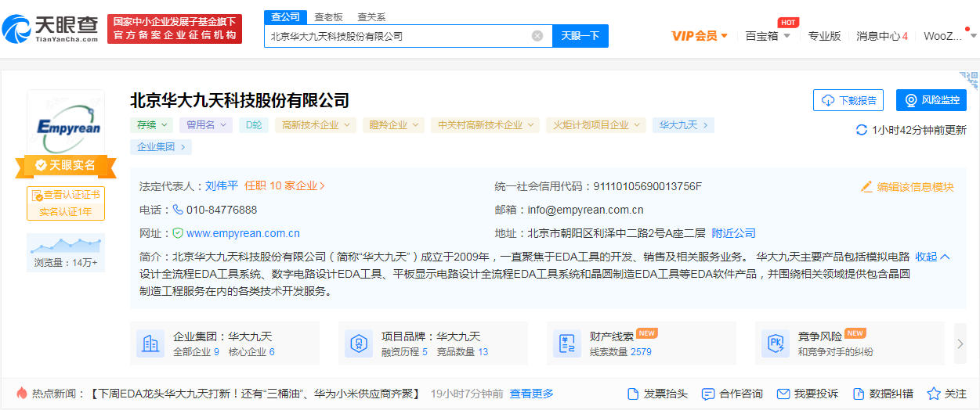Click the Empyrean company logo
This screenshot has height=410, width=980.
coord(66,126)
